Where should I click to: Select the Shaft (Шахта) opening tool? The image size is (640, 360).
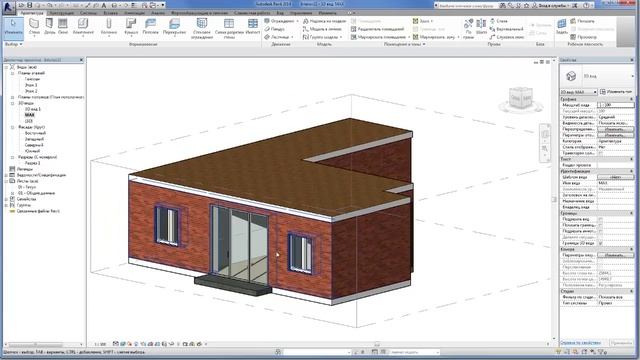click(x=482, y=27)
